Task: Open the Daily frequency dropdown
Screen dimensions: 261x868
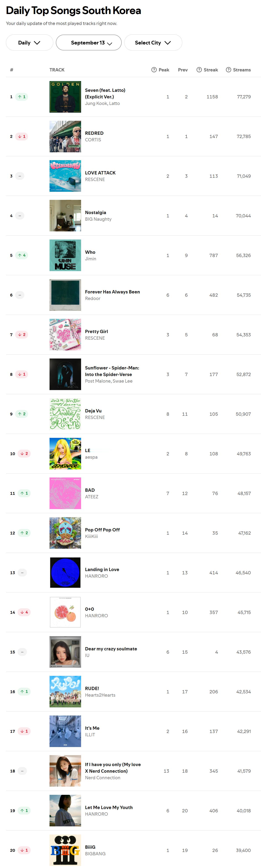Action: (29, 43)
